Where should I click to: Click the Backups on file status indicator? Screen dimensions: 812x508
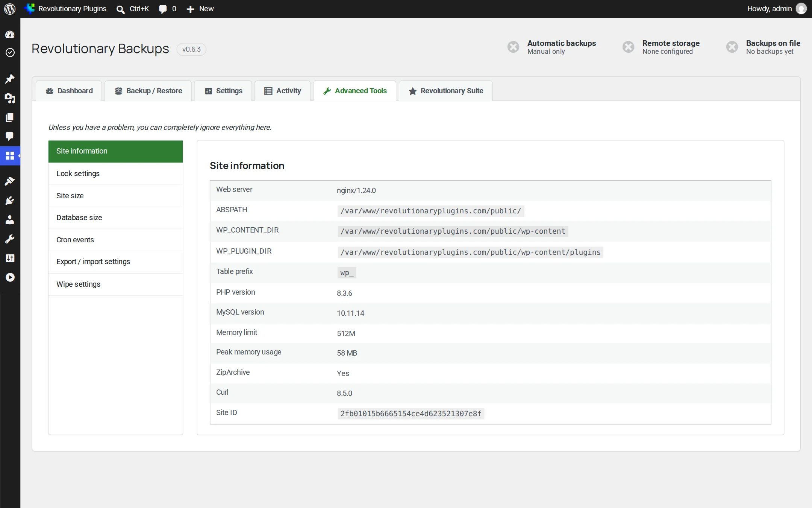[x=763, y=47]
